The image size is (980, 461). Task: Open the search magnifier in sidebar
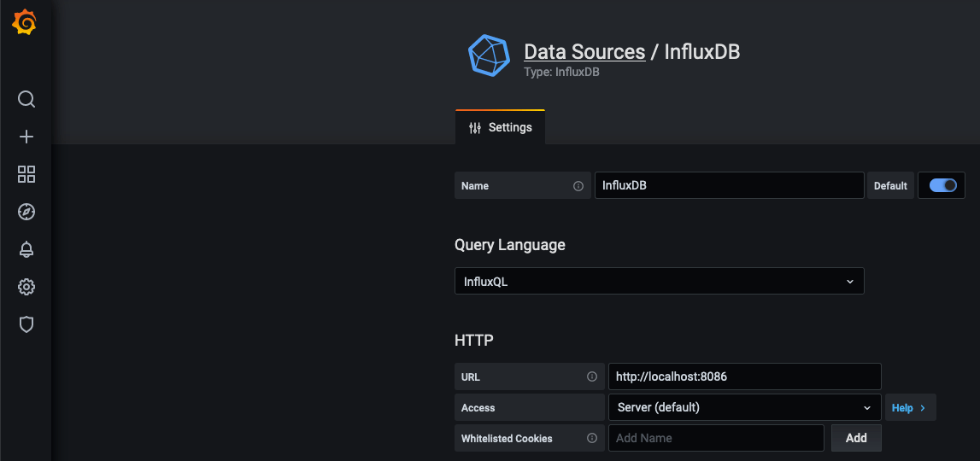coord(26,99)
